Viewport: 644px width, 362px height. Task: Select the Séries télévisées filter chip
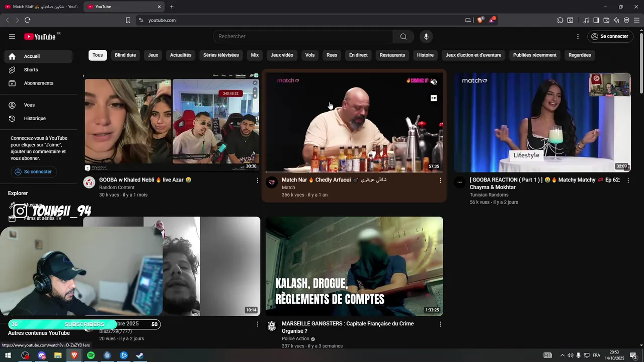(221, 55)
